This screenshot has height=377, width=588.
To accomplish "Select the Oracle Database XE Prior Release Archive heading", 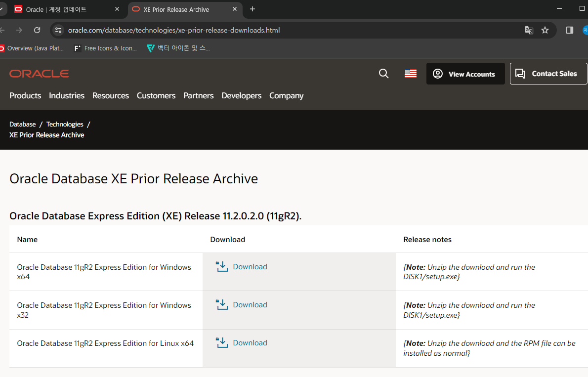I will click(x=133, y=178).
